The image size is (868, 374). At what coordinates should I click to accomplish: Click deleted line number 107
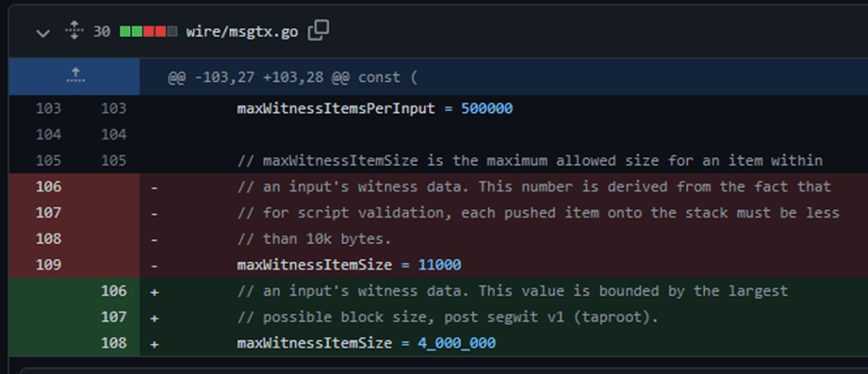[48, 213]
